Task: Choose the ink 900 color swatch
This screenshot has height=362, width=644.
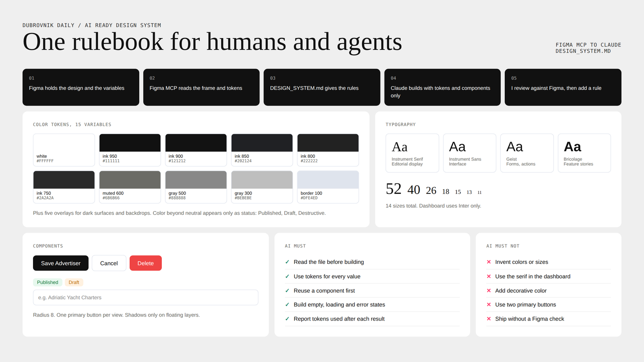Action: [x=196, y=150]
